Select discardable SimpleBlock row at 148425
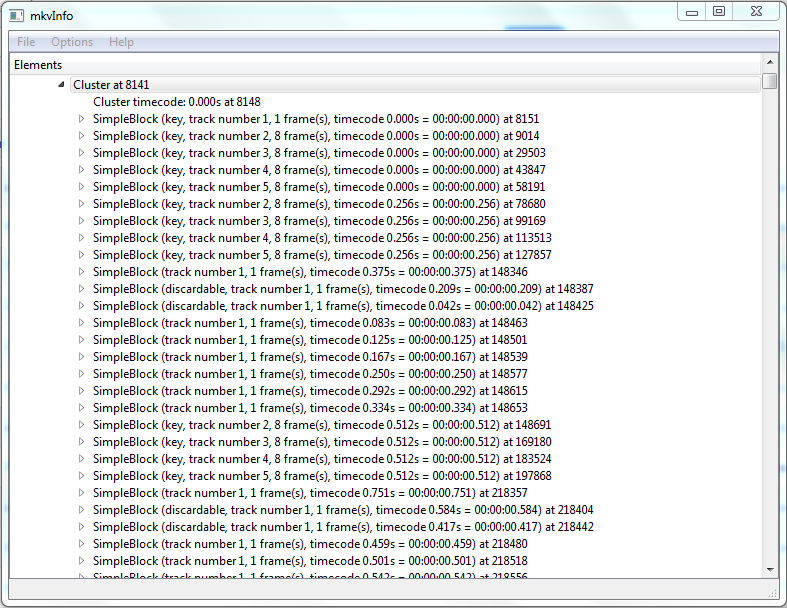Screen dimensions: 787x608 pos(343,306)
